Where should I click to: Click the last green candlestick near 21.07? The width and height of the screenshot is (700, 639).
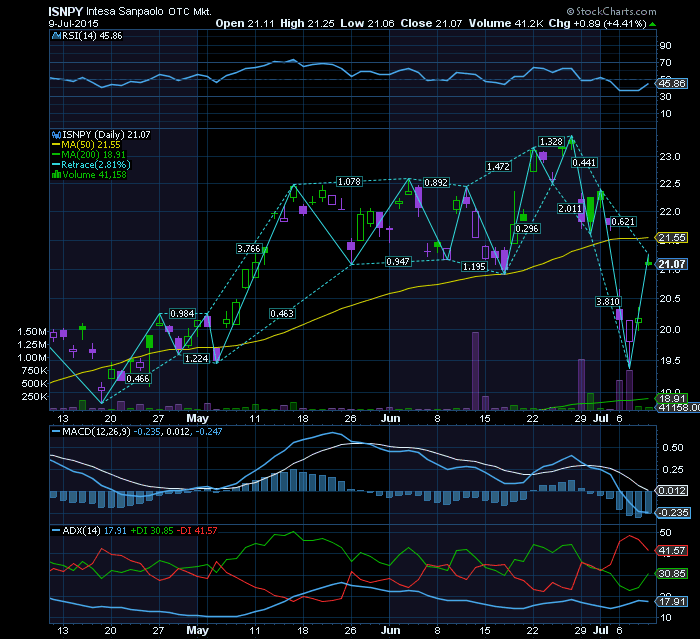tap(648, 263)
